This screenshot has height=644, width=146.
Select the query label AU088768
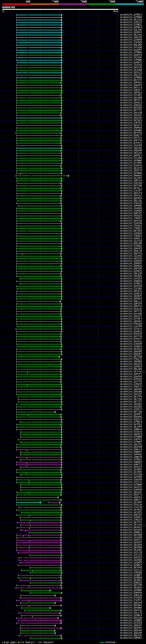pyautogui.click(x=8, y=7)
